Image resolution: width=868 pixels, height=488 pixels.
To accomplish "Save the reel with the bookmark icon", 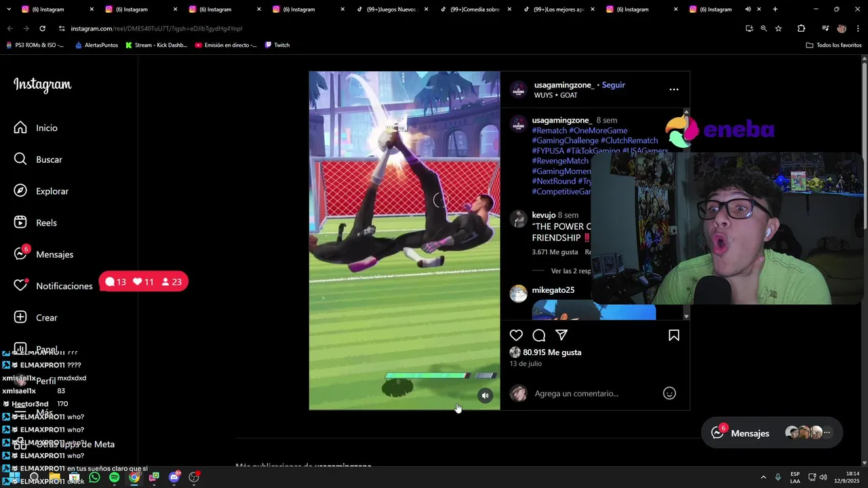I will click(x=674, y=335).
